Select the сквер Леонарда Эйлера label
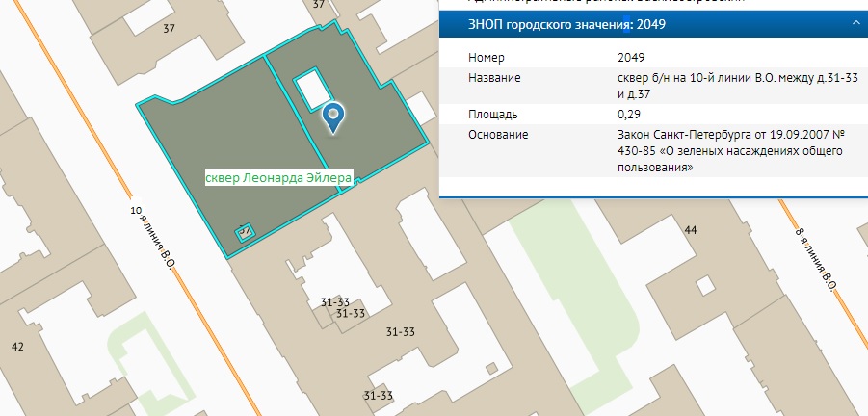 tap(279, 177)
